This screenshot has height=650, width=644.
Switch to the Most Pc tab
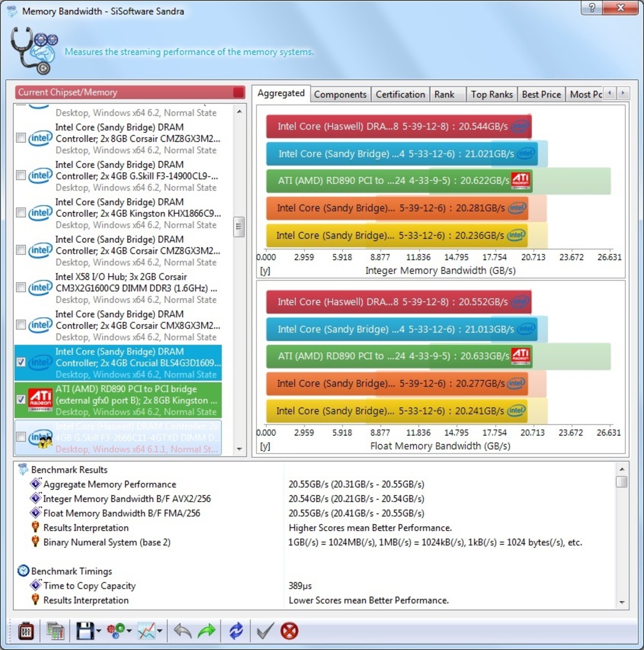(x=585, y=94)
